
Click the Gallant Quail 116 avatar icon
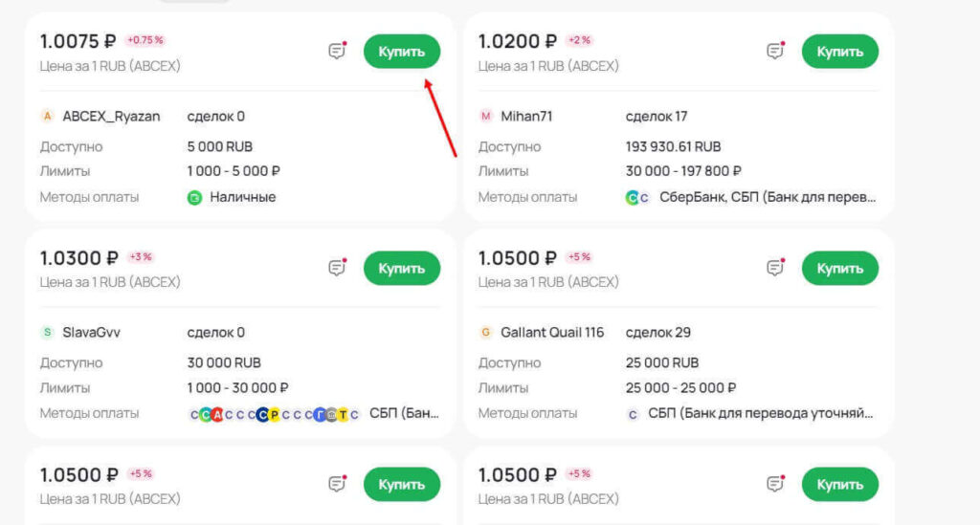coord(486,333)
